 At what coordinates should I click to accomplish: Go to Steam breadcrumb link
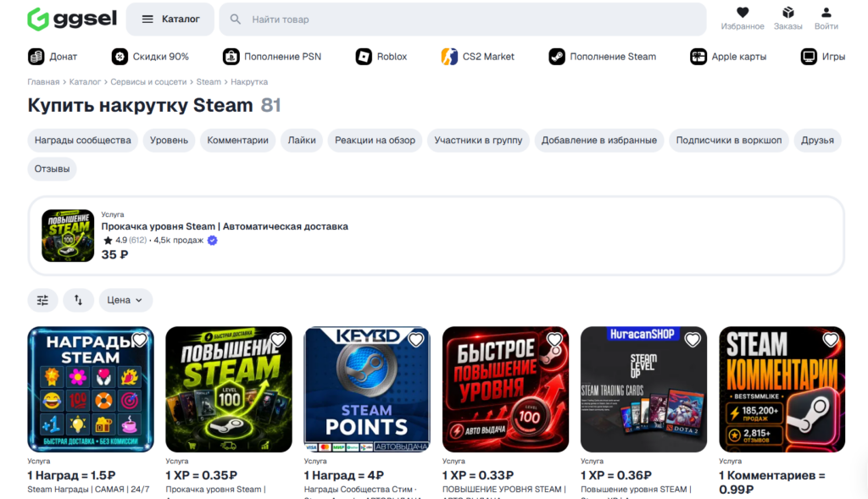pyautogui.click(x=209, y=82)
